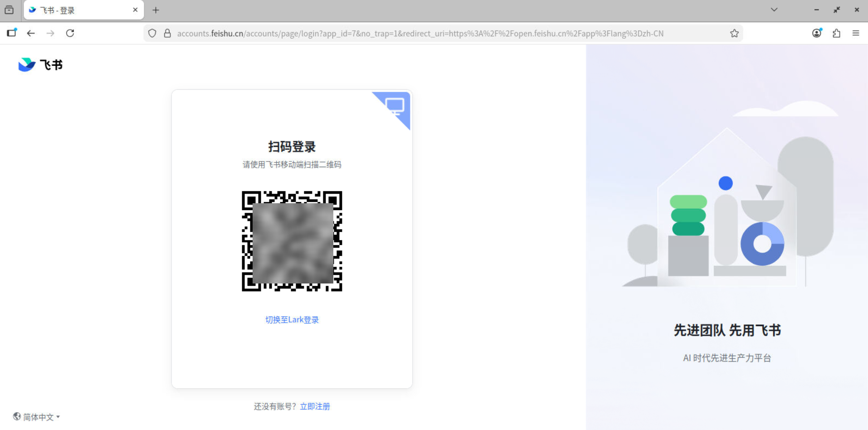Expand the list all tabs chevron

pos(774,10)
